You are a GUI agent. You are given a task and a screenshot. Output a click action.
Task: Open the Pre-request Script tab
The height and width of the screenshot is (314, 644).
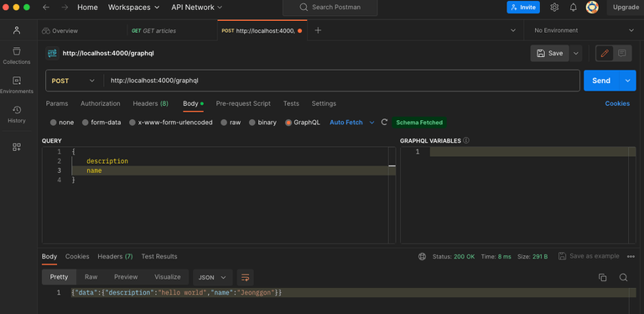[243, 103]
